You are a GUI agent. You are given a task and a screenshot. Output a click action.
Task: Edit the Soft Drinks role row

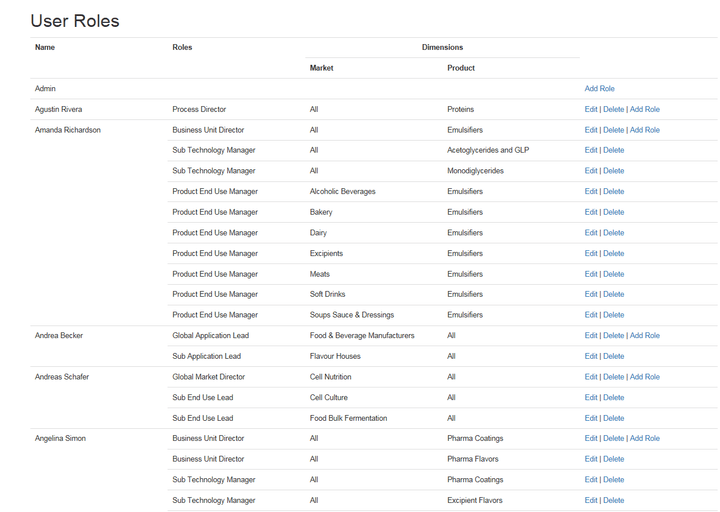tap(591, 295)
